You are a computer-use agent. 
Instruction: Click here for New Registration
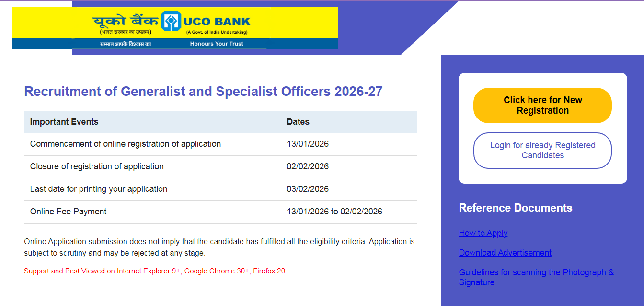click(542, 105)
